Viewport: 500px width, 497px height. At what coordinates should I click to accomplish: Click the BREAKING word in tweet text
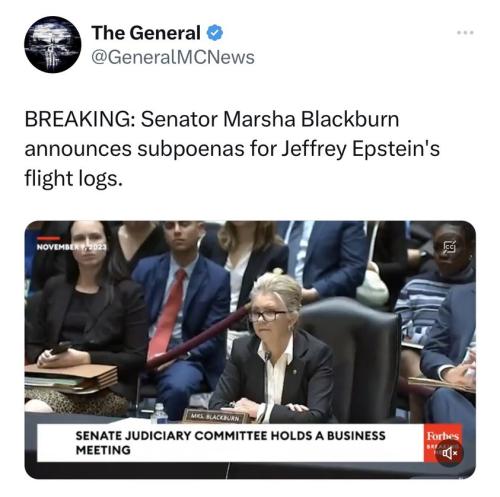pyautogui.click(x=78, y=119)
